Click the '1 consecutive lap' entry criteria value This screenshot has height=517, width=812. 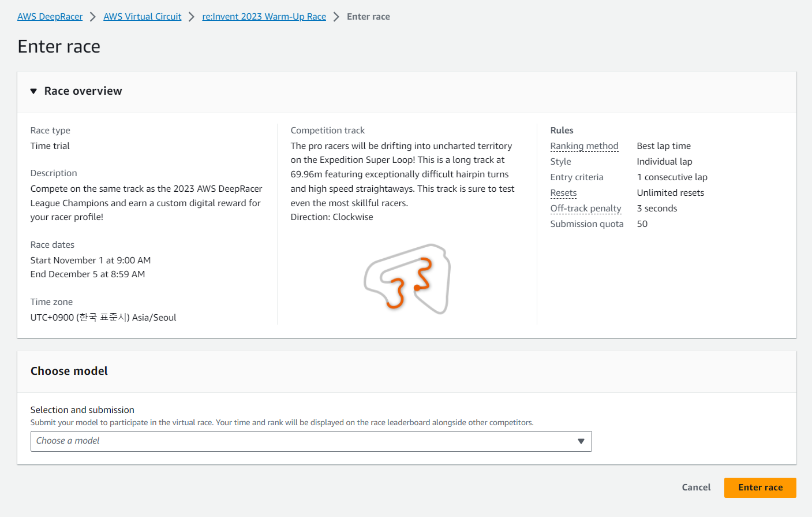point(672,177)
